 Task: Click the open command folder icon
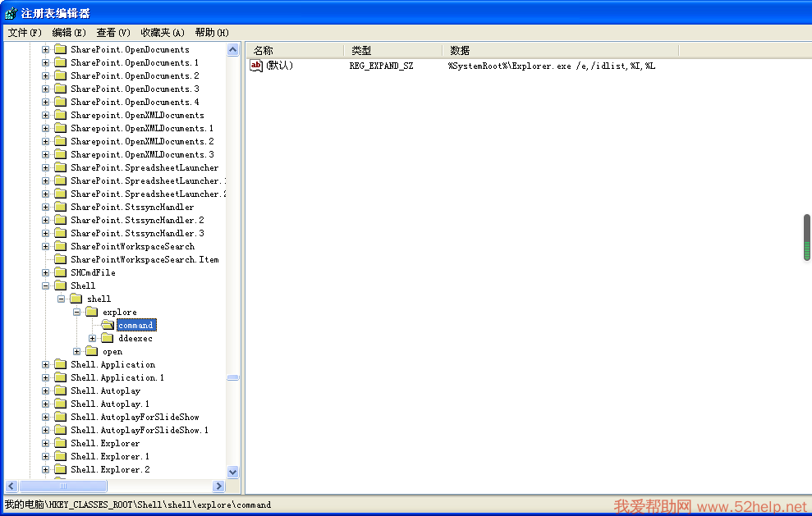coord(108,325)
